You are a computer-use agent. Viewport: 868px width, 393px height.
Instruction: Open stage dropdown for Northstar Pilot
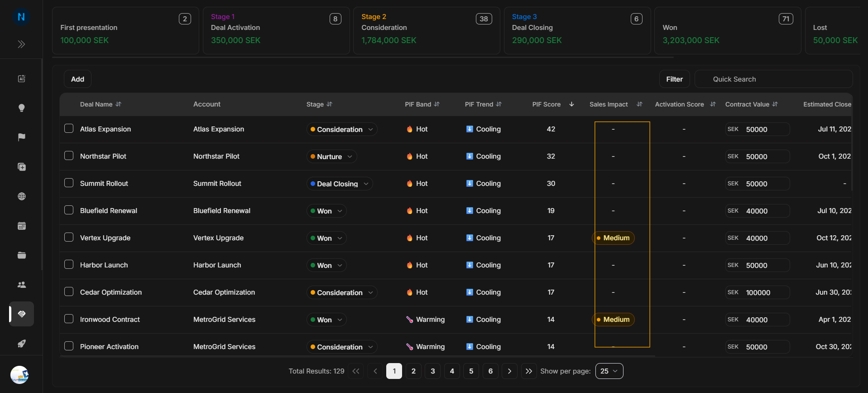point(331,156)
